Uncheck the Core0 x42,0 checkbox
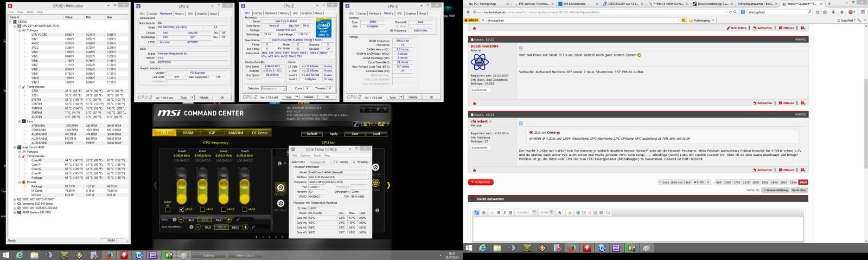The image size is (868, 260). point(182,209)
